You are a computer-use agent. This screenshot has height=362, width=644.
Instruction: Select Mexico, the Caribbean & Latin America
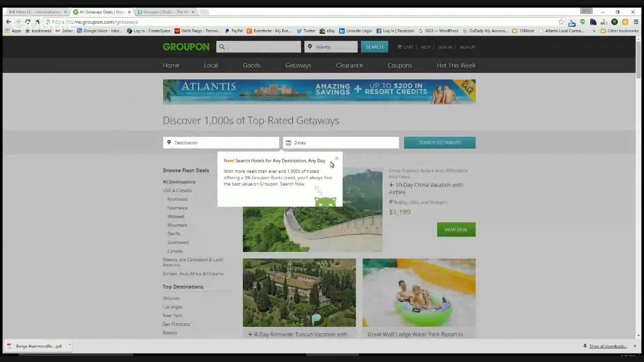193,262
